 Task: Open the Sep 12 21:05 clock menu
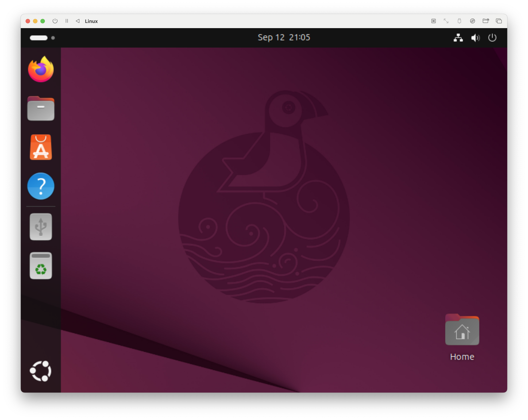tap(284, 37)
